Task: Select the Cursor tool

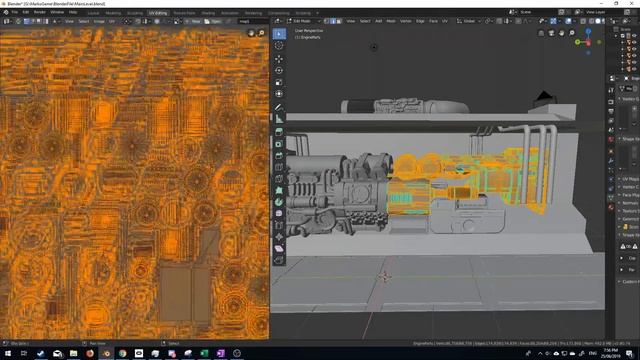Action: tap(279, 46)
